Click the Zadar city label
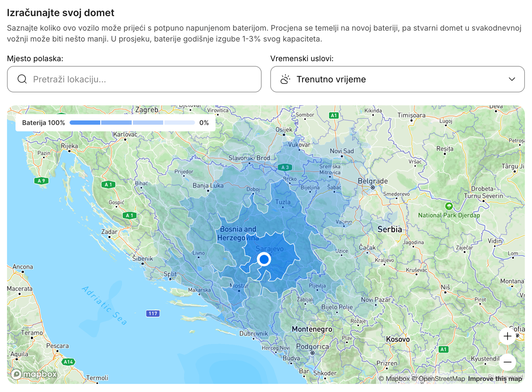532x392 pixels. 109,232
